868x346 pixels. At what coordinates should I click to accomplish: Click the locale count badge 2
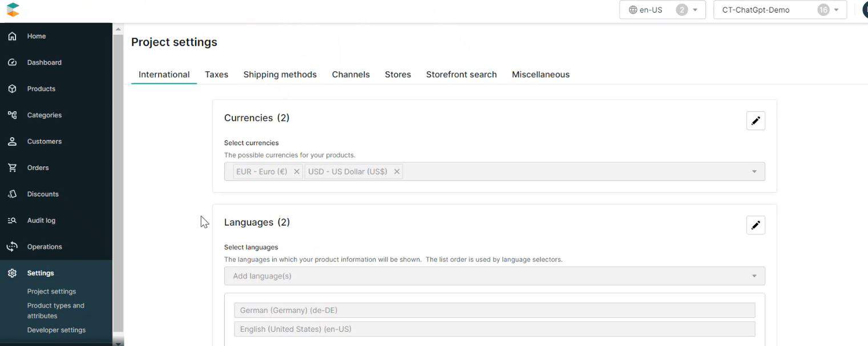[x=681, y=10]
